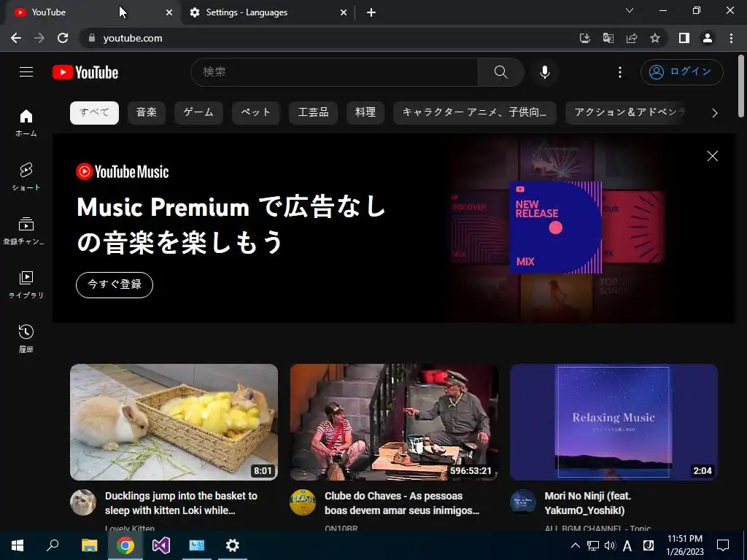
Task: Open YouTube settings three-dot menu
Action: 620,72
